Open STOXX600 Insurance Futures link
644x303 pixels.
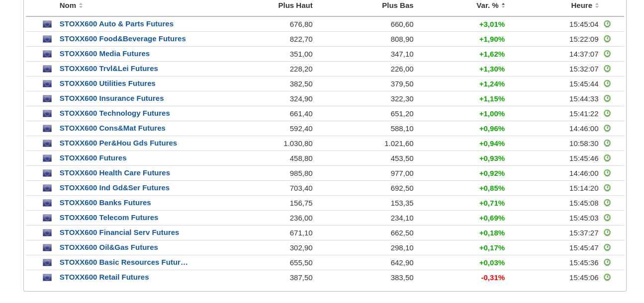point(111,98)
